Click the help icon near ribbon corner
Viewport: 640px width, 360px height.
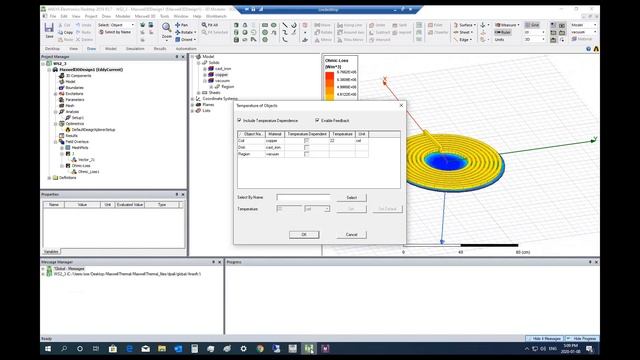pyautogui.click(x=588, y=49)
